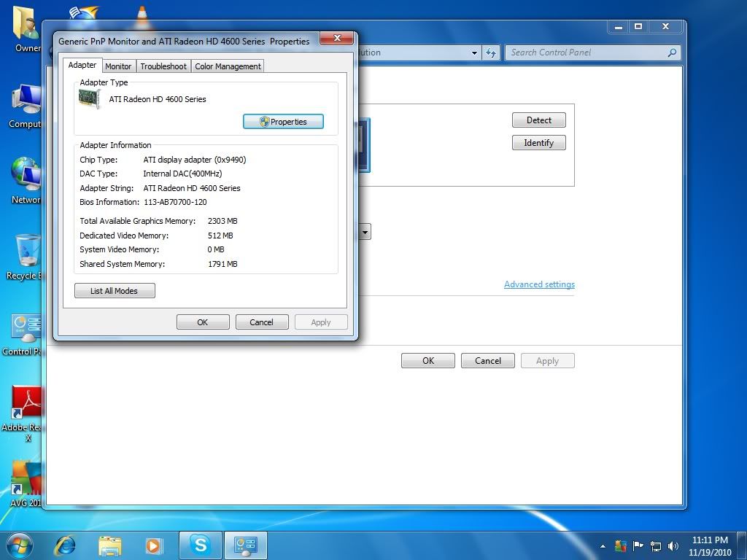Click the ATI adapter card icon
Screen dimensions: 747x560
point(89,99)
